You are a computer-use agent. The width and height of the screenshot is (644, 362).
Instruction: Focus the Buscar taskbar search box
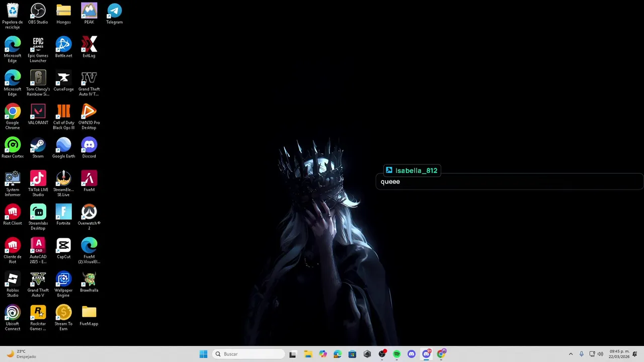pos(249,354)
